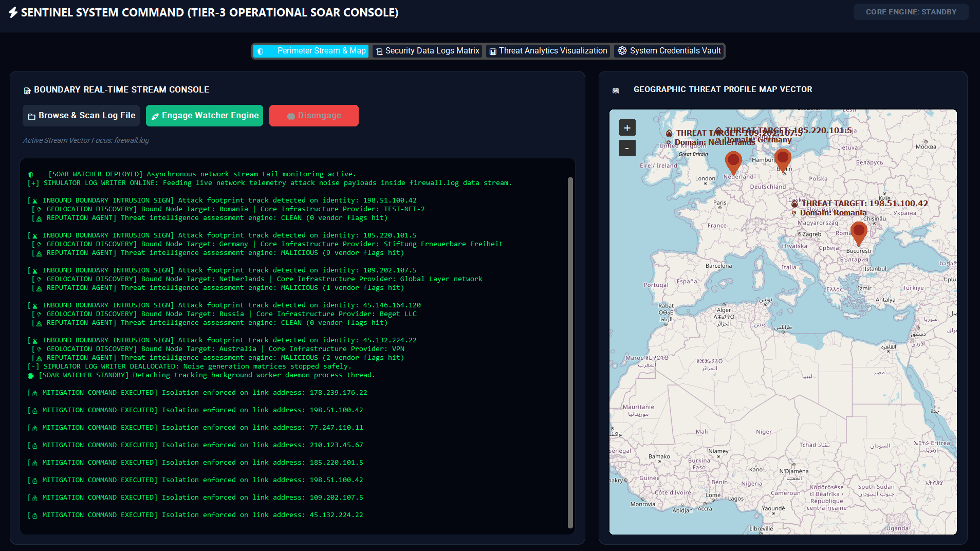Click intrusion sign line for 198.51.100.42
The image size is (980, 551).
222,200
